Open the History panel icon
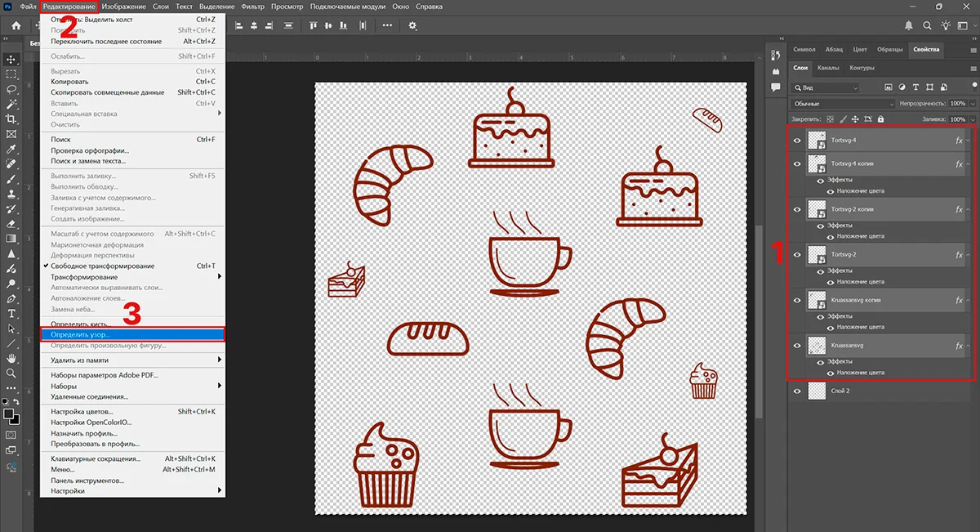Screen dimensions: 980x532 (x=775, y=55)
